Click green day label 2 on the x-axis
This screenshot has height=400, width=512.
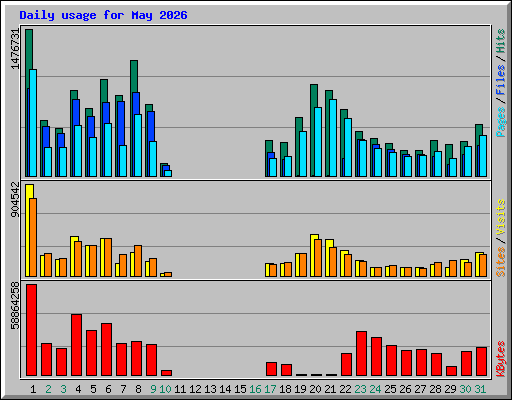pyautogui.click(x=48, y=389)
